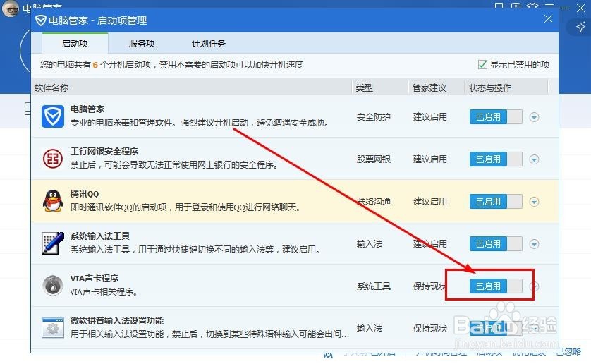Click the 工行网银安全程序 red bank icon
591x364 pixels.
[52, 159]
